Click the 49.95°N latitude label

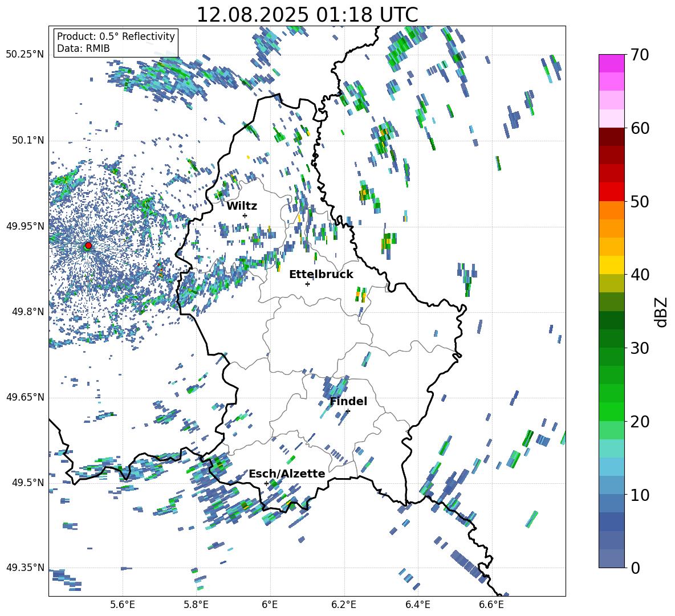[x=25, y=226]
